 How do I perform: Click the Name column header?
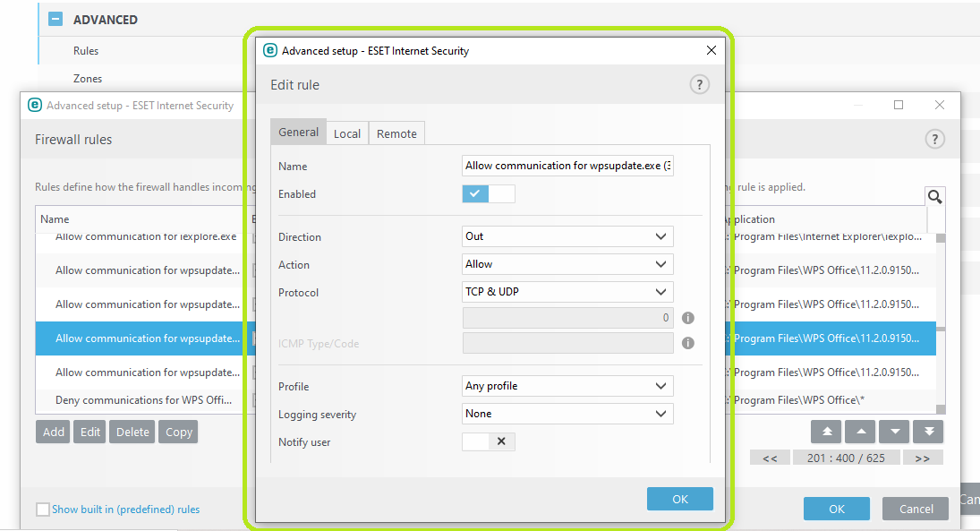pos(55,218)
